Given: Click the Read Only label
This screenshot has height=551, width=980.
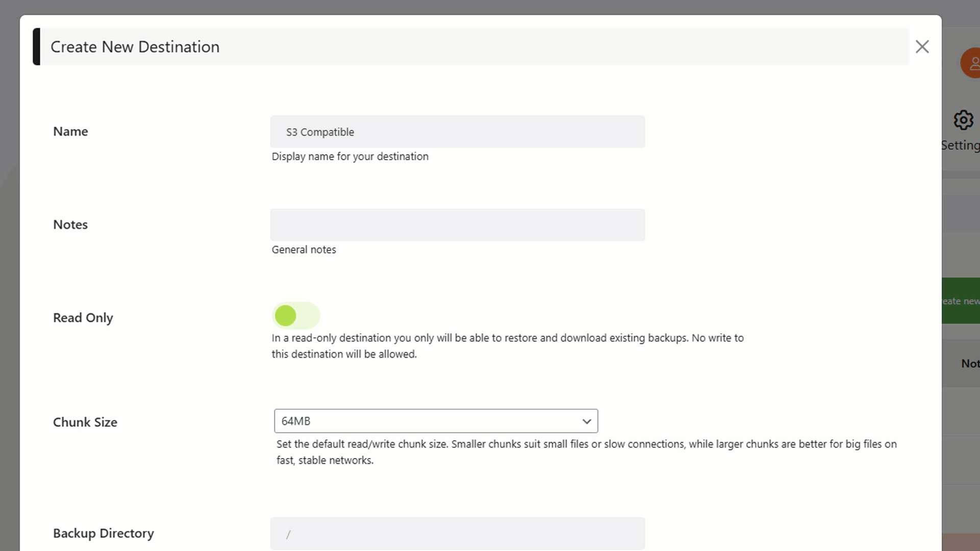Looking at the screenshot, I should click(83, 318).
